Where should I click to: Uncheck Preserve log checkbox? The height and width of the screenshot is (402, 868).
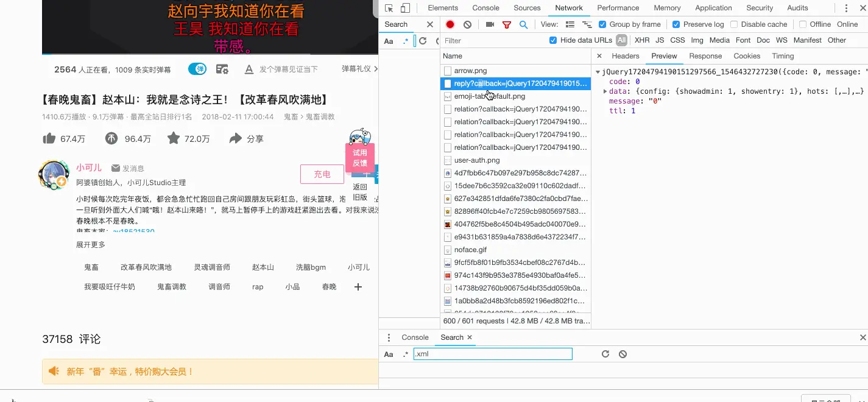click(676, 24)
